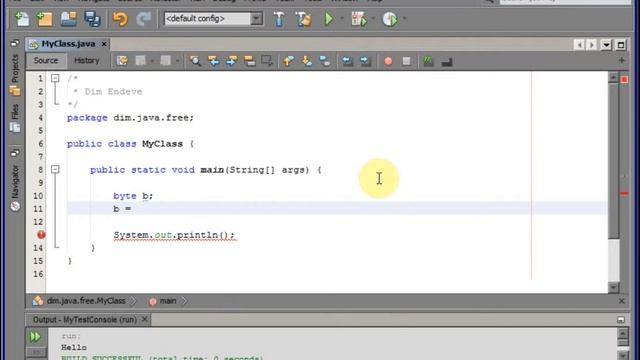This screenshot has width=640, height=360.
Task: Stop macro recording icon
Action: [x=407, y=61]
